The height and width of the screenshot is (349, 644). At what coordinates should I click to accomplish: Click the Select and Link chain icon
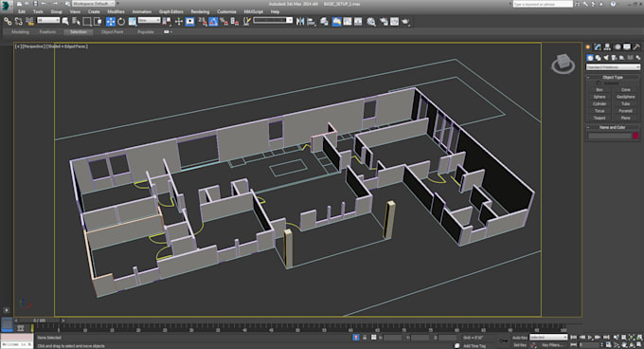click(8, 21)
